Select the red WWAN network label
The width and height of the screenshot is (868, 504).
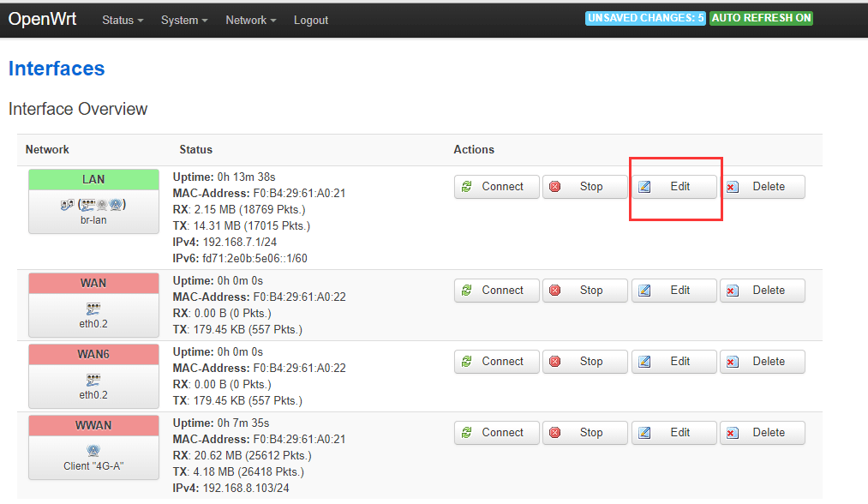[93, 425]
